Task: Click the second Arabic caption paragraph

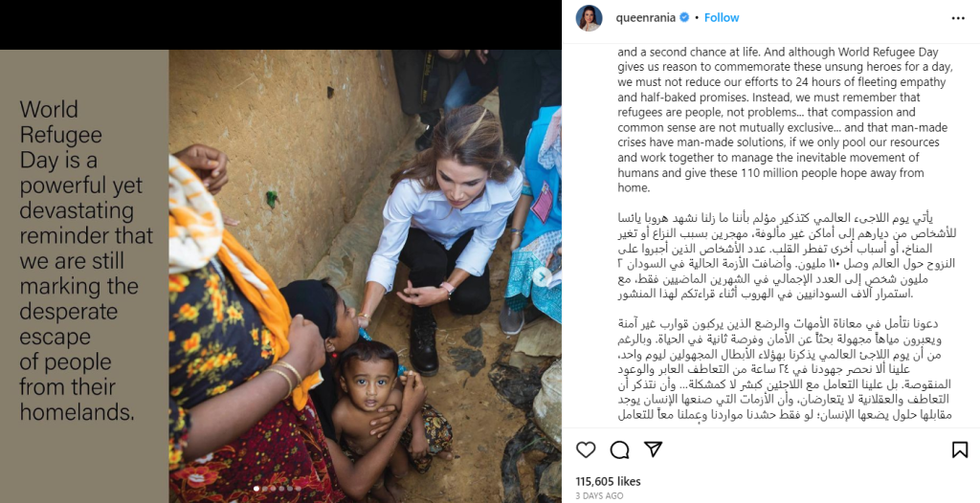Action: (x=785, y=369)
